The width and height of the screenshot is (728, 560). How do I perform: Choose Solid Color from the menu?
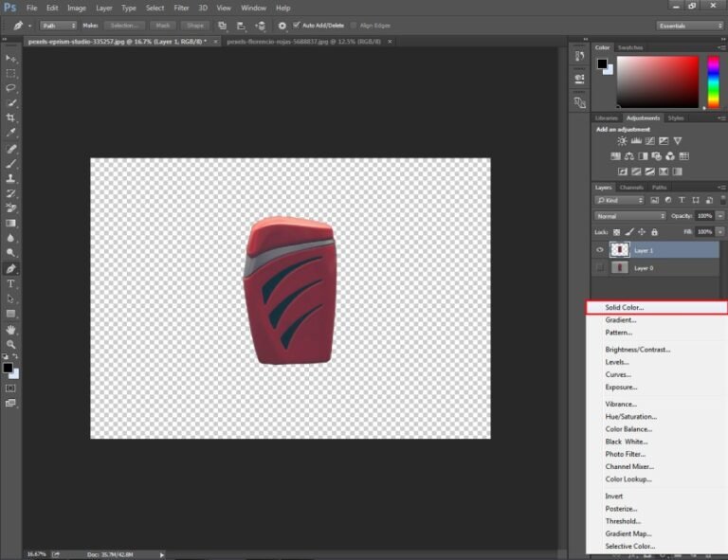tap(656, 307)
